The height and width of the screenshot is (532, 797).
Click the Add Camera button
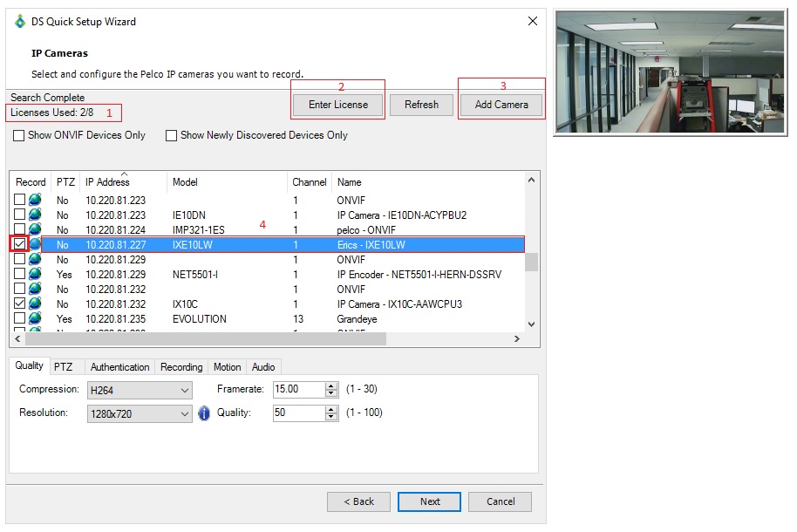tap(501, 104)
